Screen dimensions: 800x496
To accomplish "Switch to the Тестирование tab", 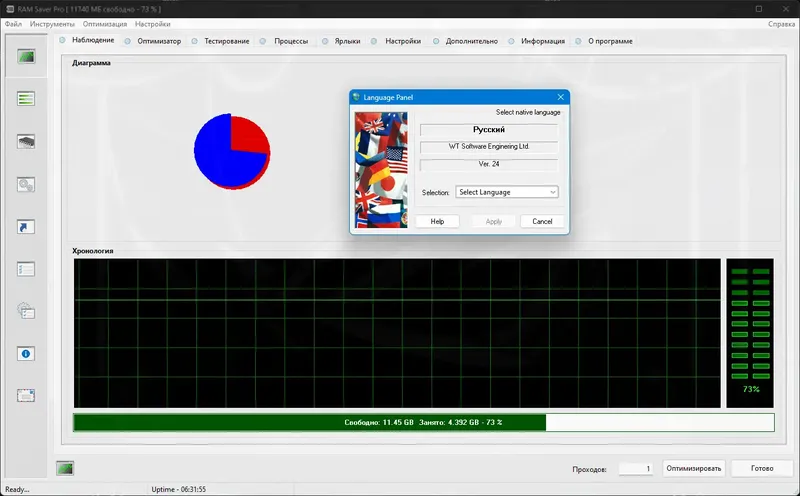I will 227,41.
